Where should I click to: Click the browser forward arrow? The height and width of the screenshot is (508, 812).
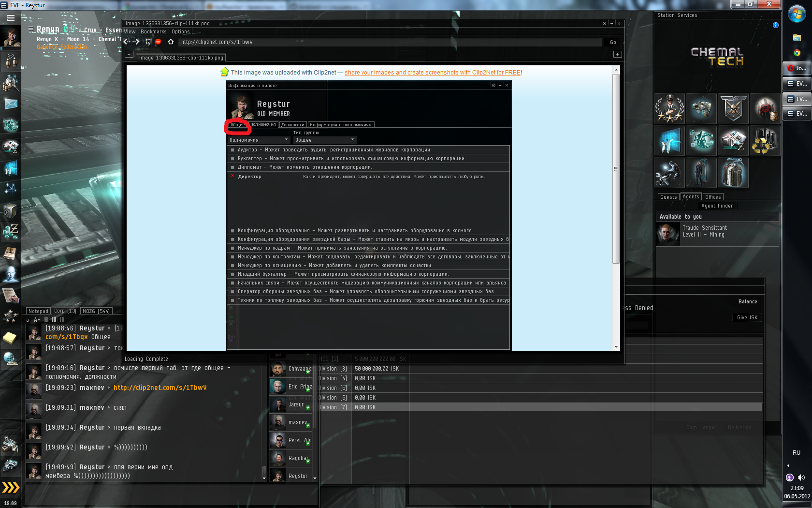coord(137,42)
